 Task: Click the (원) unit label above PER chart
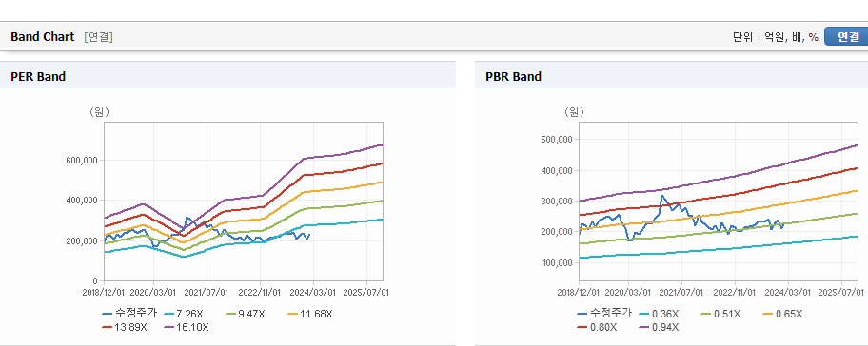point(100,112)
